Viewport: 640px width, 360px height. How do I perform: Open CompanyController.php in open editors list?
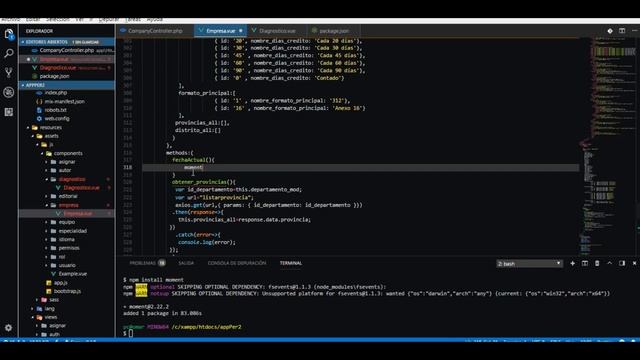pyautogui.click(x=67, y=51)
